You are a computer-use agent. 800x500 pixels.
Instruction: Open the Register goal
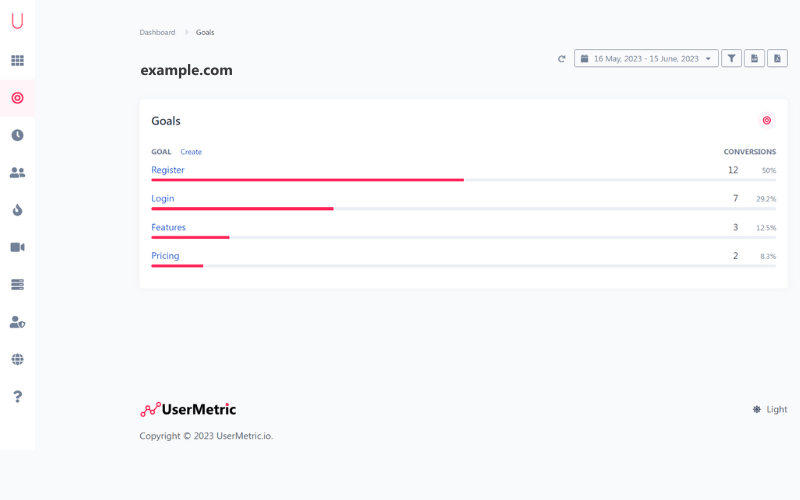[168, 170]
